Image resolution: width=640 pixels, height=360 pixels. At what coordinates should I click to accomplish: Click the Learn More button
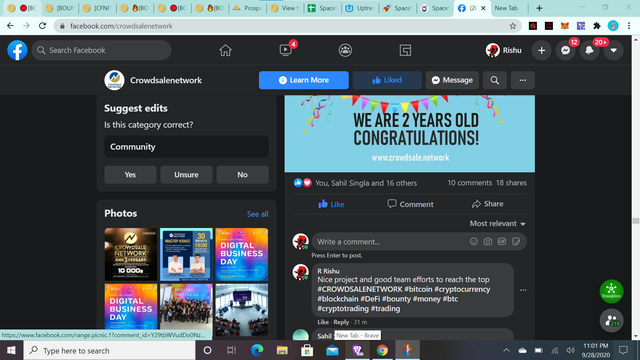tap(304, 80)
